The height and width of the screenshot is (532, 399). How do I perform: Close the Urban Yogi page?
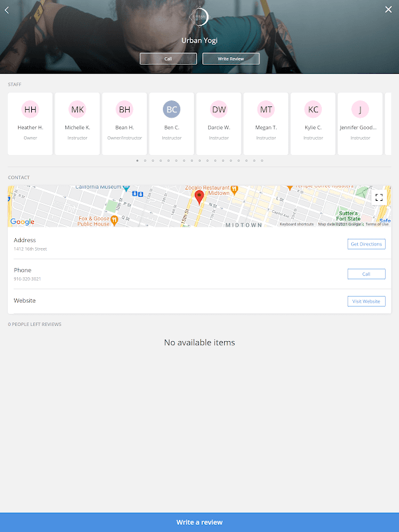click(x=388, y=9)
